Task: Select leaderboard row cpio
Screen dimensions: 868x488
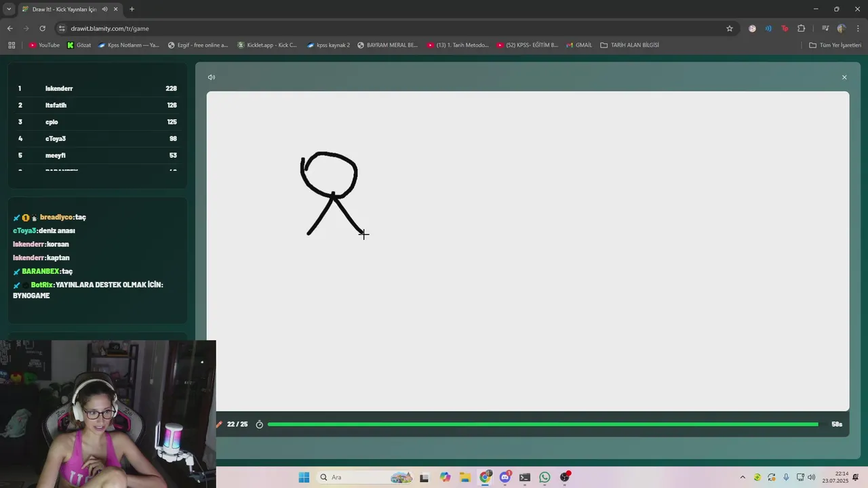Action: [x=97, y=122]
